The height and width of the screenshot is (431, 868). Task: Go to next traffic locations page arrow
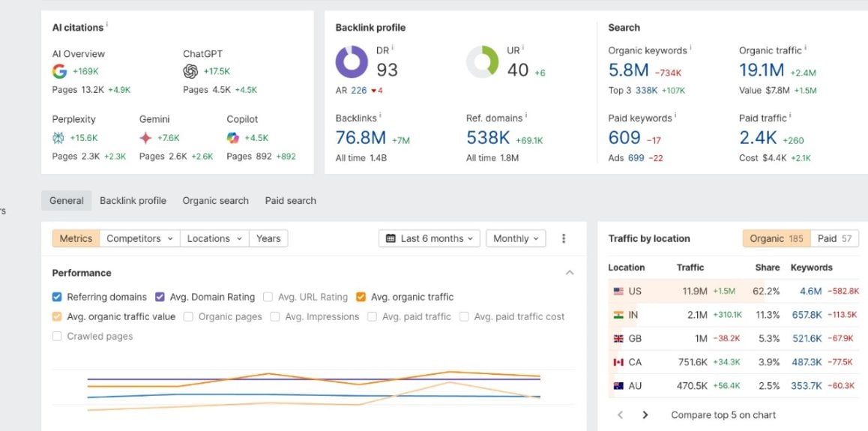645,415
